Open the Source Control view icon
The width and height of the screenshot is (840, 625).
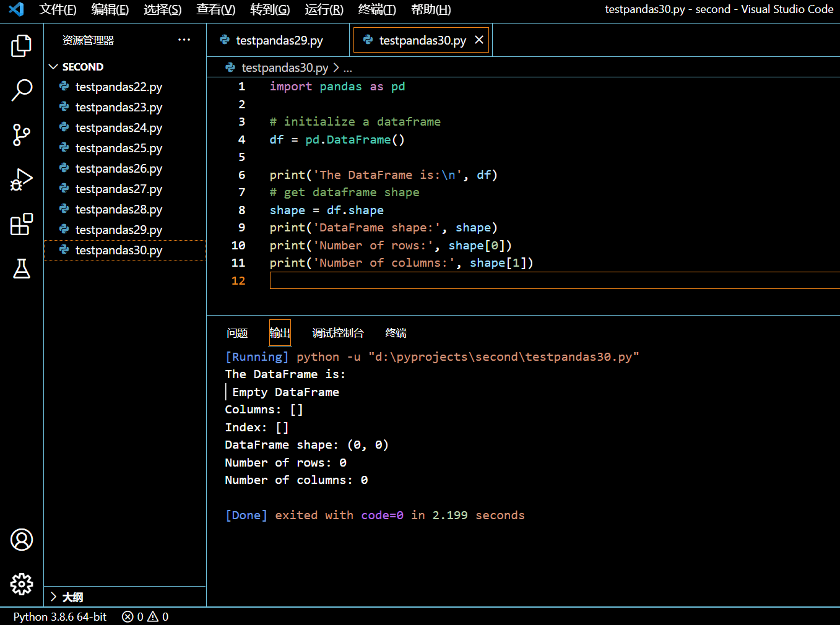(x=22, y=135)
